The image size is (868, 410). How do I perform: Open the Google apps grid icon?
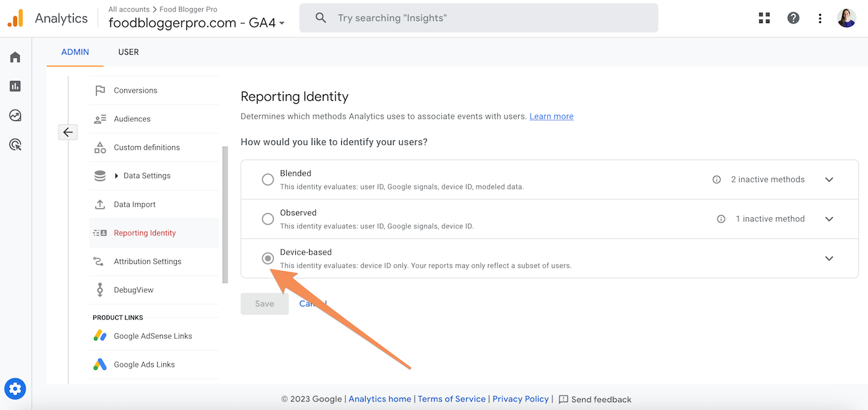764,18
